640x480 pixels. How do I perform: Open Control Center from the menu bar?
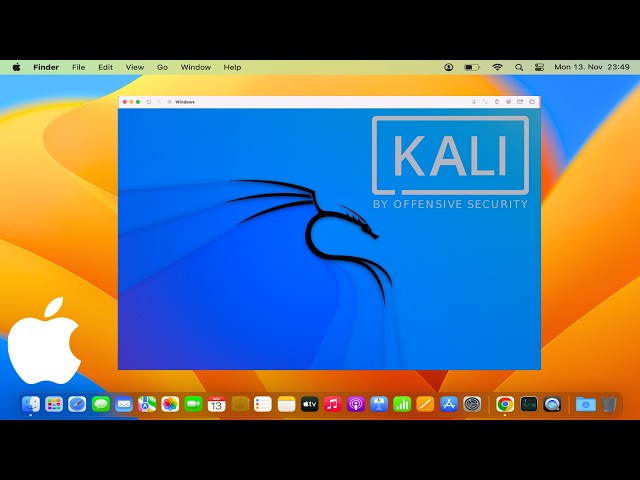(539, 67)
